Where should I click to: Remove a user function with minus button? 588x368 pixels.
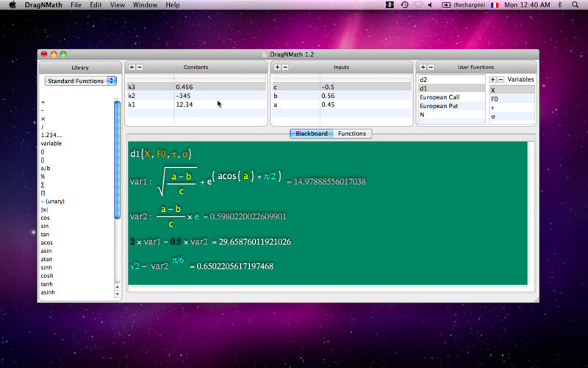(431, 67)
